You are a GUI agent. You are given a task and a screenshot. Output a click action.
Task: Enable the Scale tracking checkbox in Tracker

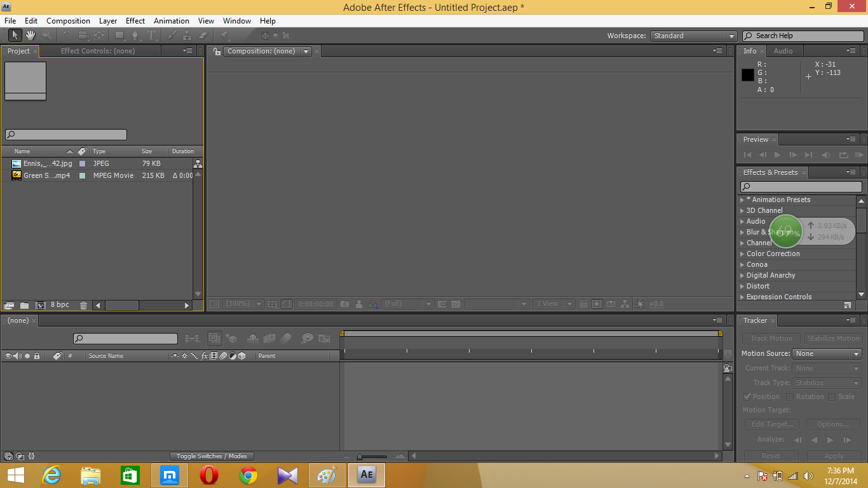coord(833,396)
